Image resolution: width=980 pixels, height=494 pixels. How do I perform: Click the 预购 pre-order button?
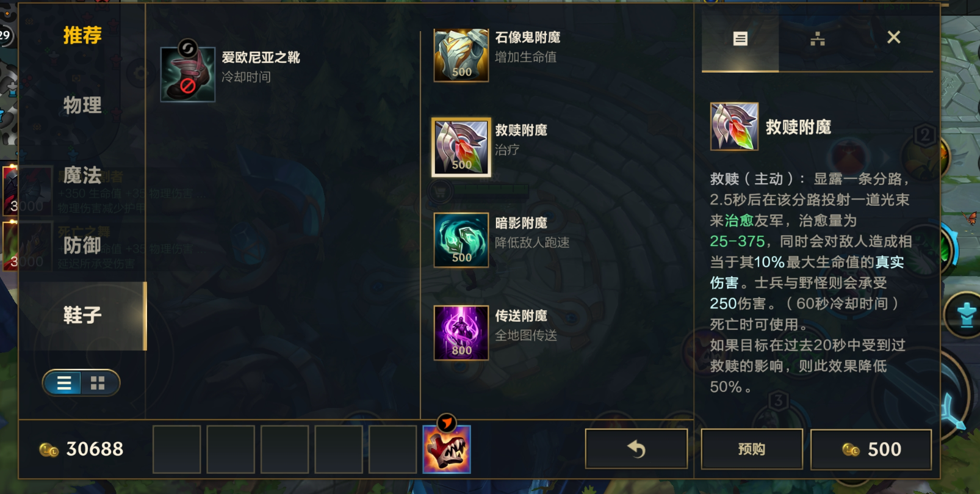pyautogui.click(x=752, y=449)
